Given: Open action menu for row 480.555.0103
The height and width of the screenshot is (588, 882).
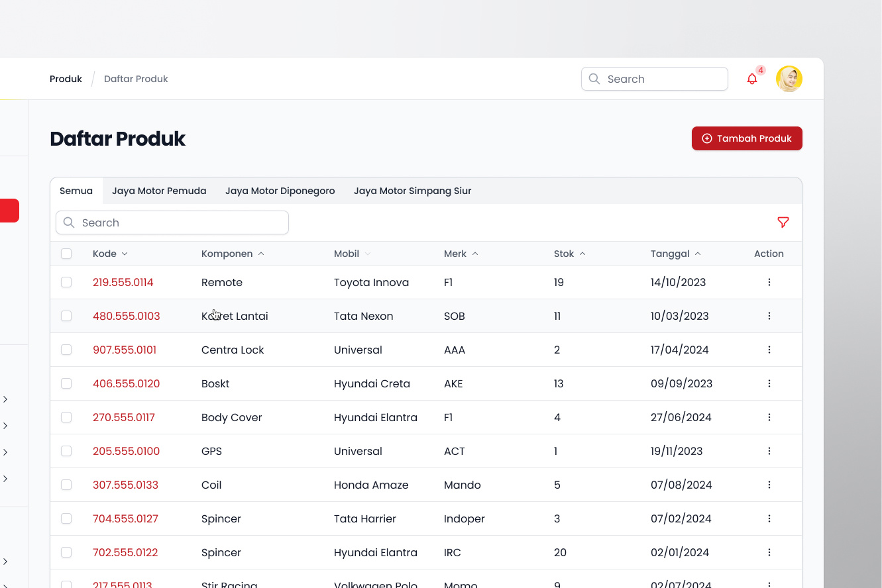Looking at the screenshot, I should [769, 316].
